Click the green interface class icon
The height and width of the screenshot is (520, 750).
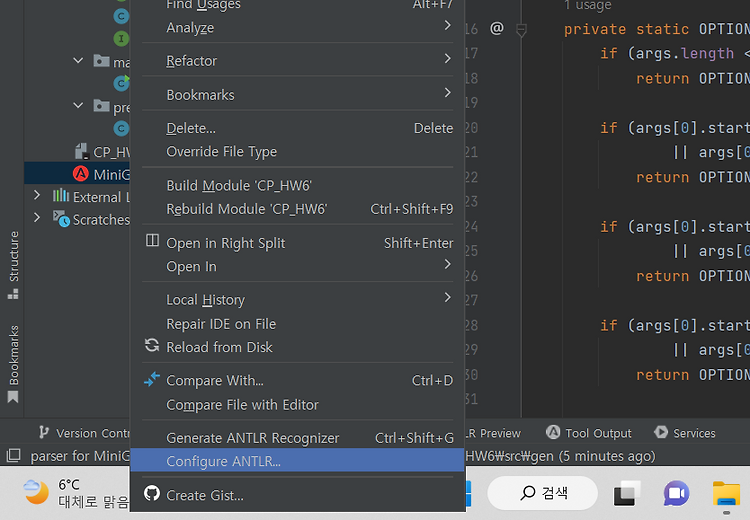point(121,38)
